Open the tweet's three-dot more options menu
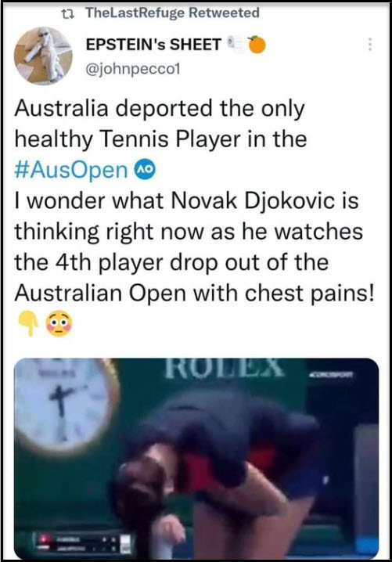 pyautogui.click(x=370, y=45)
